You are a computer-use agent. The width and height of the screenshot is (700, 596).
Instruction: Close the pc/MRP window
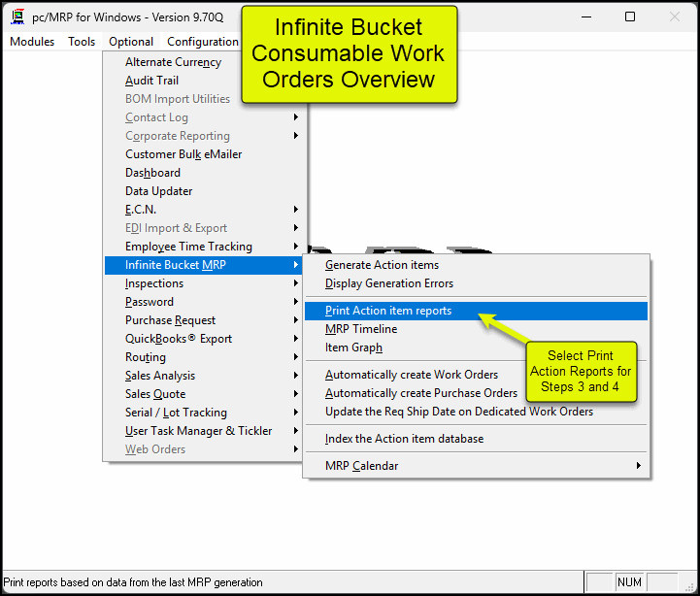675,17
